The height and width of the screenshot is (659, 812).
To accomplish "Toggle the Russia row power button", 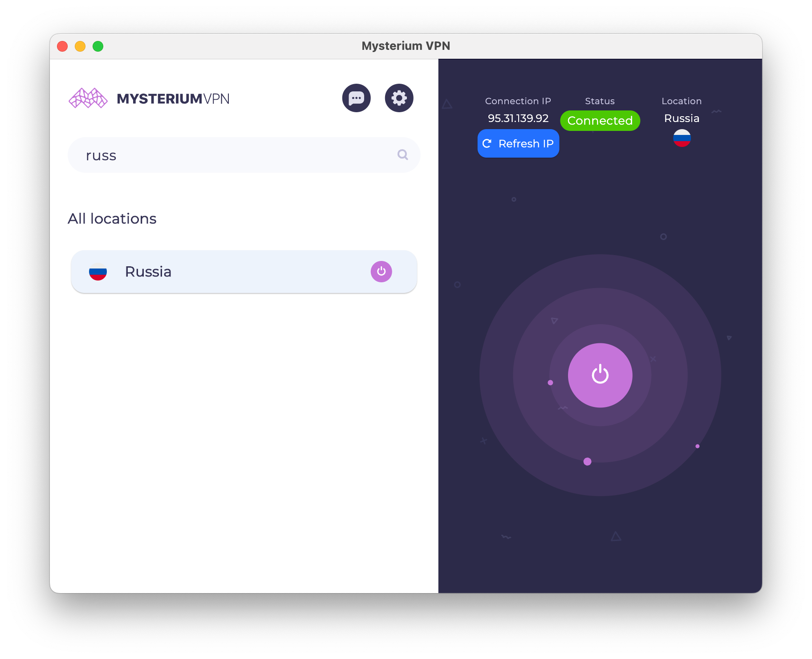I will point(381,272).
